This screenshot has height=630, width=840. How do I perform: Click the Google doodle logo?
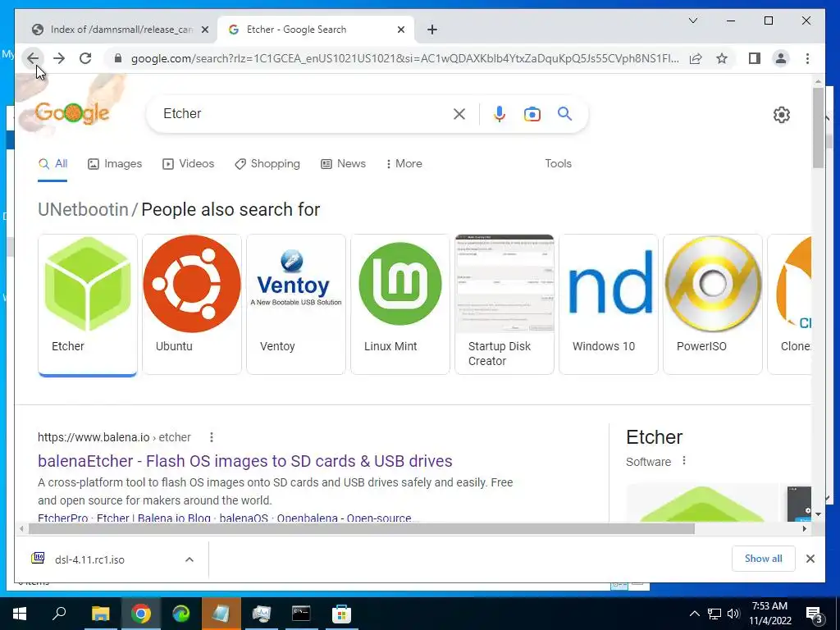click(x=71, y=112)
